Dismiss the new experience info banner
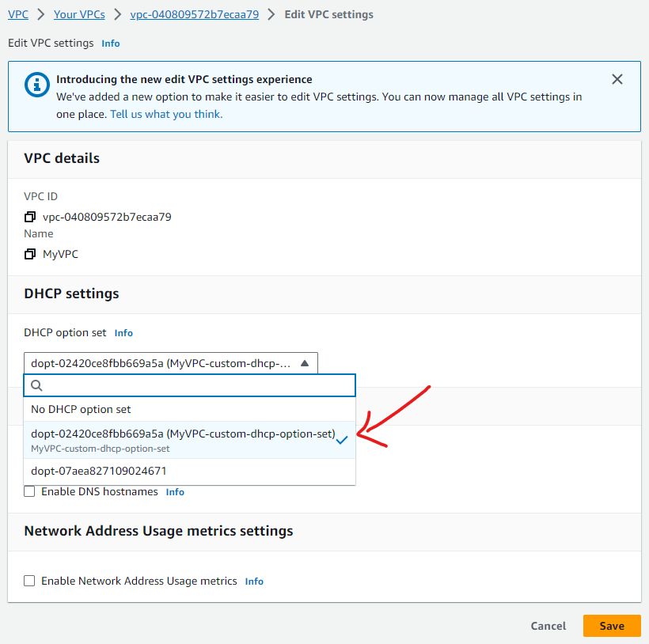649x644 pixels. tap(617, 79)
